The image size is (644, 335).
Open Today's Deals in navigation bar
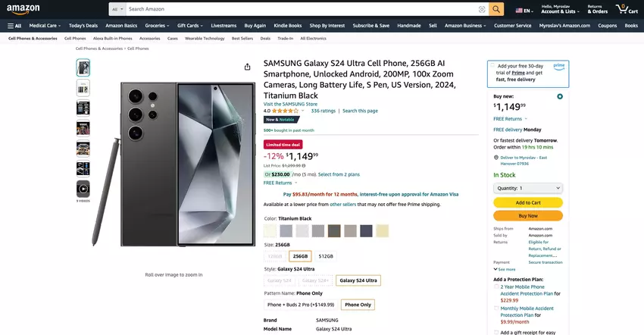[x=83, y=26]
